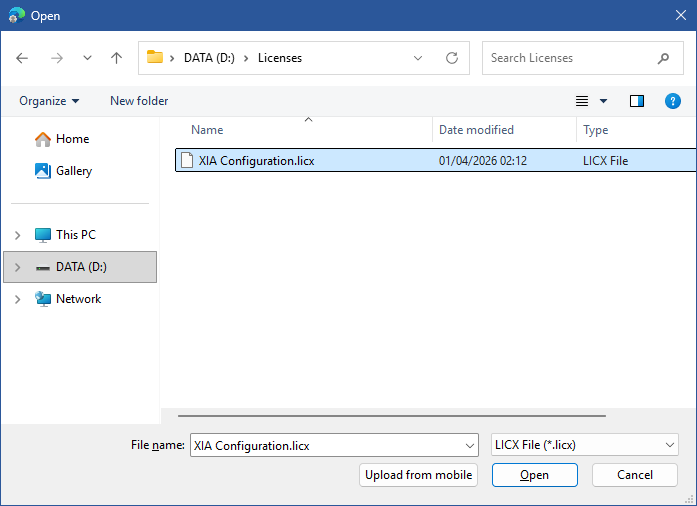Click the Upload from mobile button
This screenshot has height=506, width=697.
(x=418, y=475)
